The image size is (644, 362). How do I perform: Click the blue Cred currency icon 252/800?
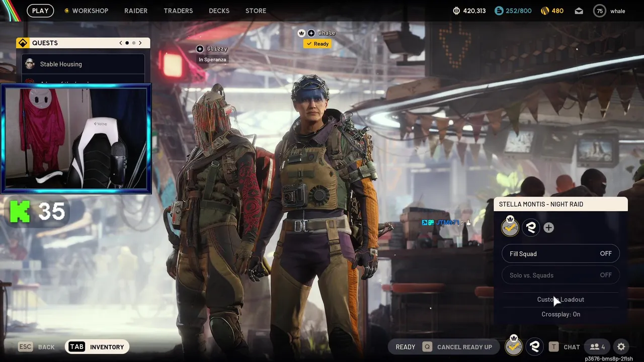click(499, 11)
